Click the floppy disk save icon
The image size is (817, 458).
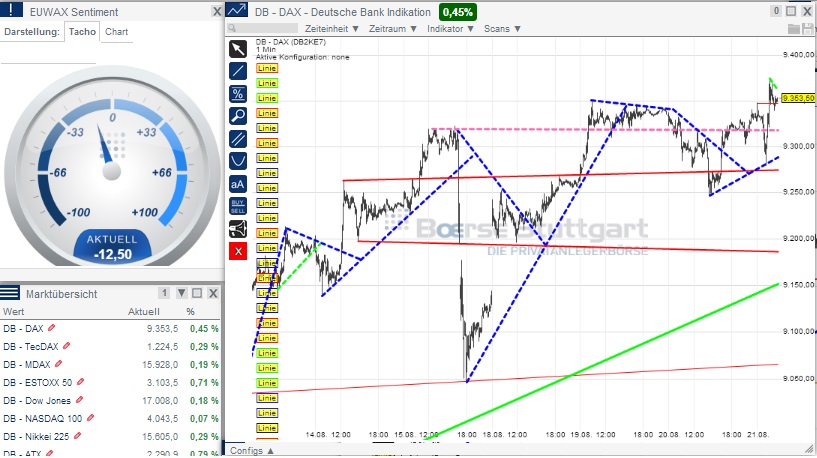pyautogui.click(x=808, y=29)
